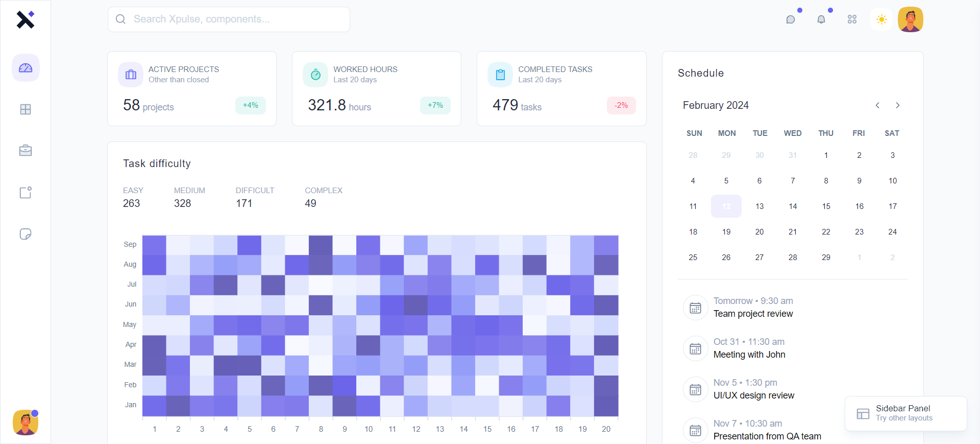Click the grid layout icon in sidebar

26,109
